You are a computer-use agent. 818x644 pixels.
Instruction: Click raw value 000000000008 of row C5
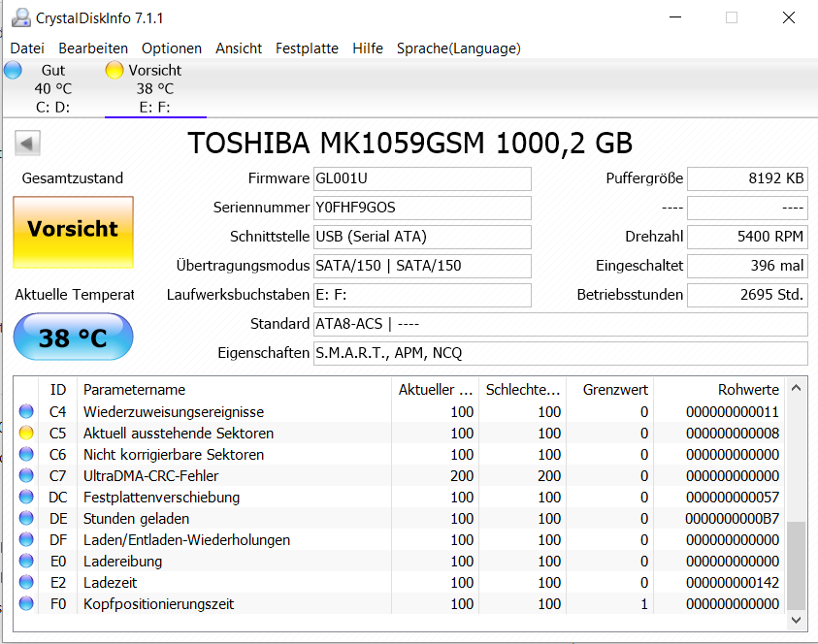pos(733,433)
